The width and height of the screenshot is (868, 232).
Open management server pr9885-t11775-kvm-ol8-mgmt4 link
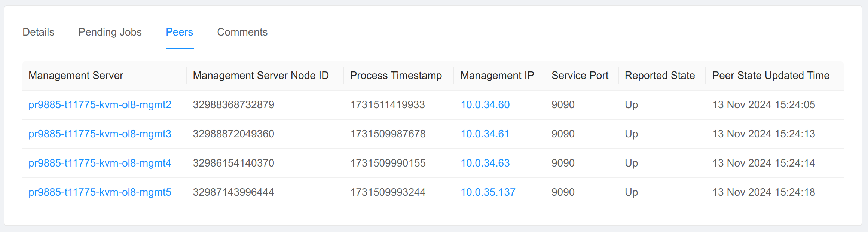pos(100,163)
